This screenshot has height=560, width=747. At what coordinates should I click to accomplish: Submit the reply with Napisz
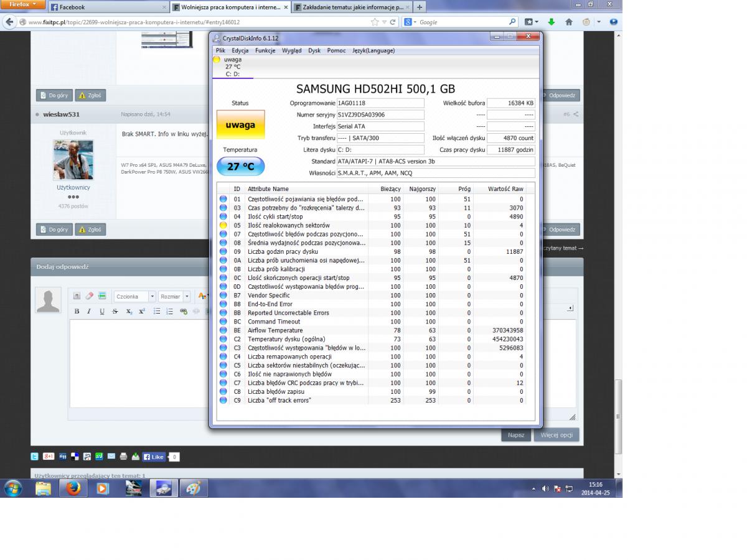pyautogui.click(x=516, y=435)
